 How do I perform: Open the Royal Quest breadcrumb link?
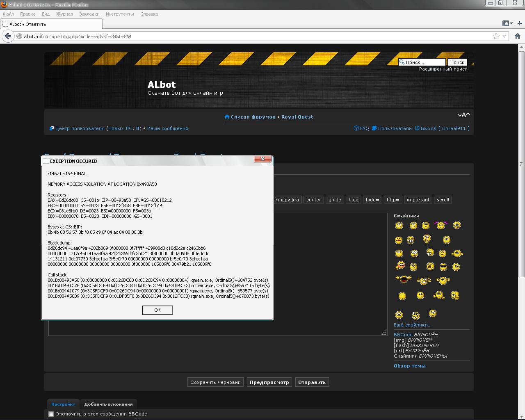(x=297, y=117)
